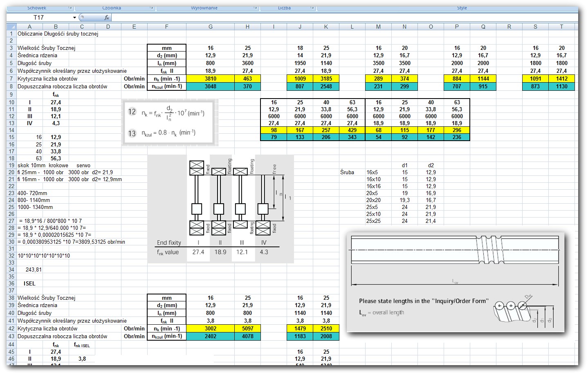Click the yellow cell with value 1412

click(x=561, y=79)
